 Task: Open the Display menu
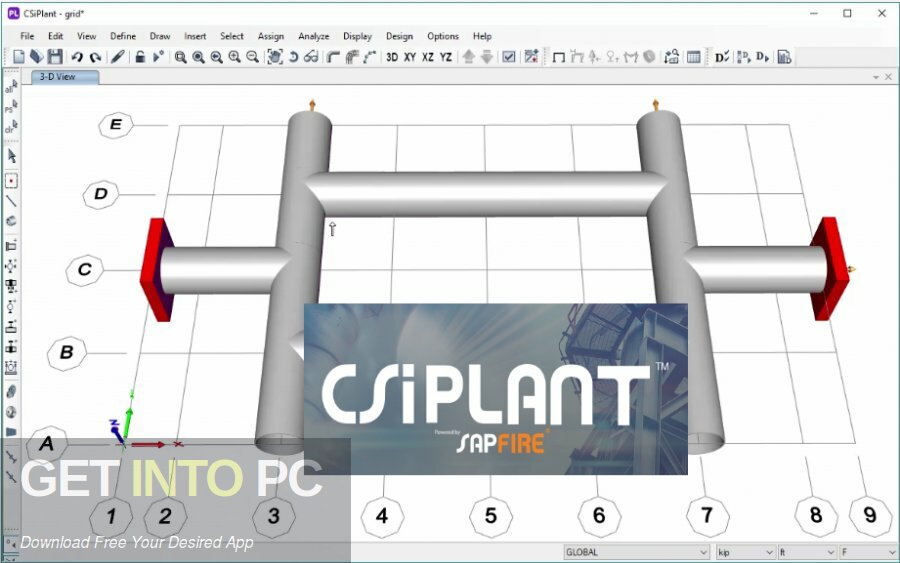358,36
